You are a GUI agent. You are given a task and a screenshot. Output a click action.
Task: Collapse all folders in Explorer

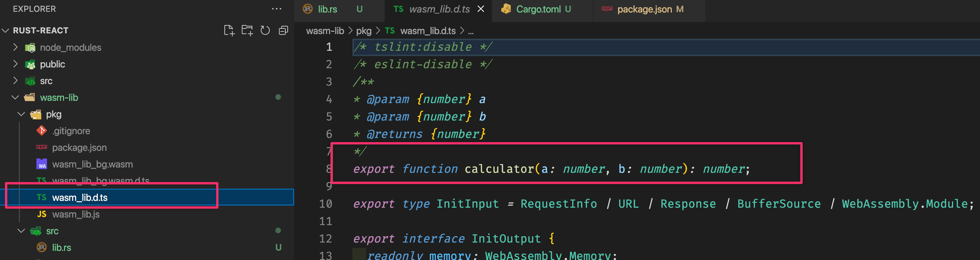coord(283,30)
